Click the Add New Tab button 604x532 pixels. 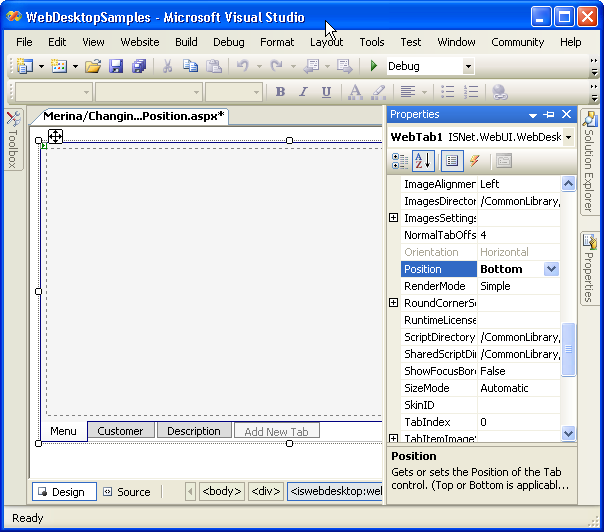[x=276, y=432]
